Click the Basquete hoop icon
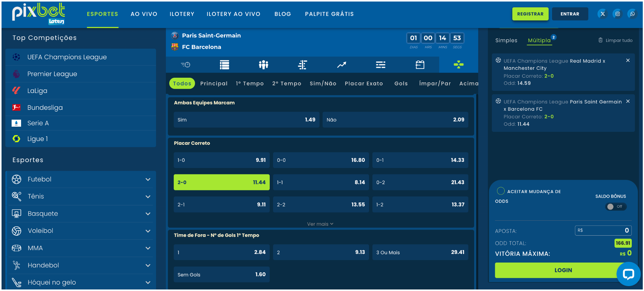Screen dimensions: 644x291 click(x=16, y=214)
